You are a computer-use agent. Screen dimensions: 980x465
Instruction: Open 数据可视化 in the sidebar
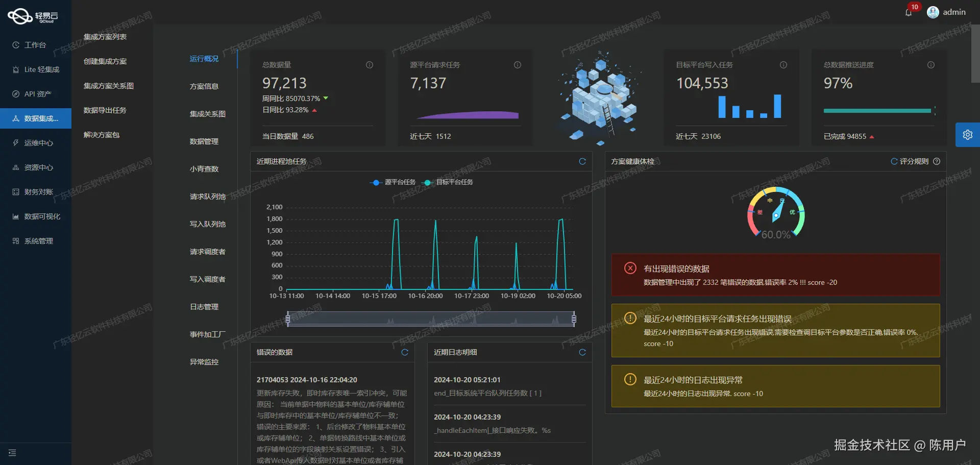pos(36,216)
